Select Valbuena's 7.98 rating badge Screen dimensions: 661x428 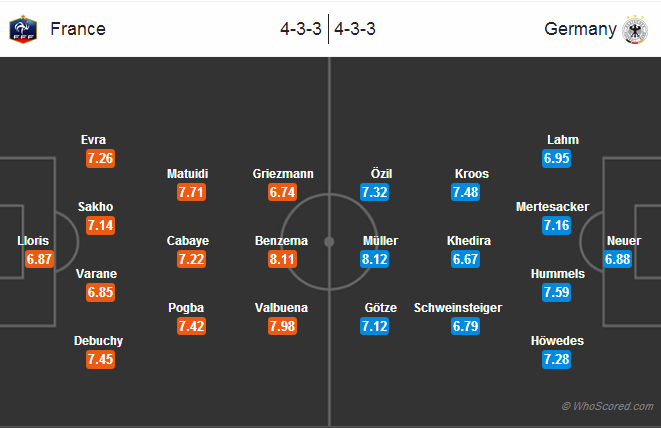tap(282, 326)
